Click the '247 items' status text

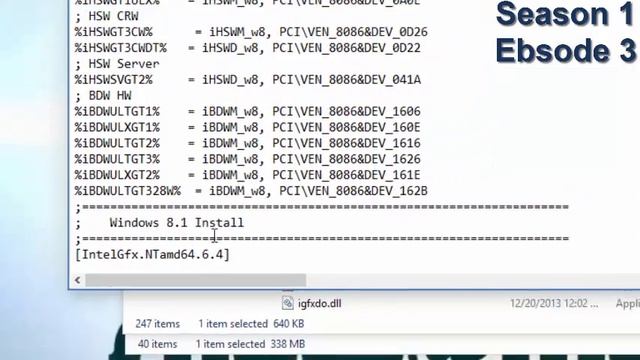click(158, 324)
